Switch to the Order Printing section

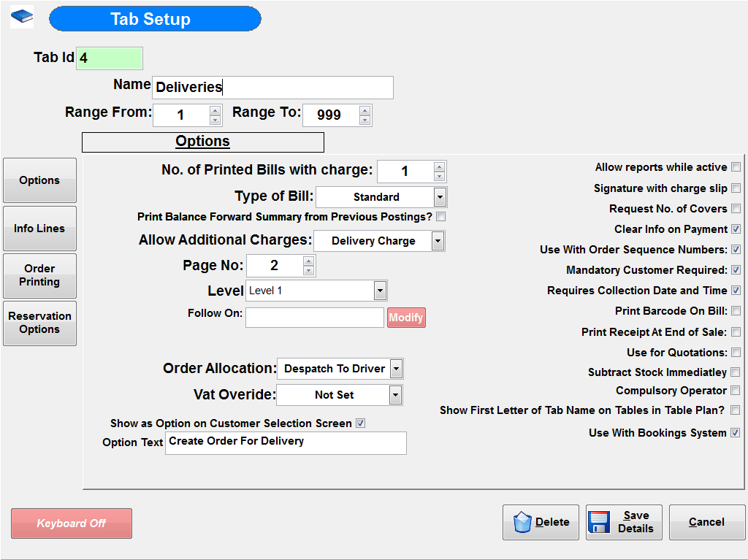pos(39,275)
